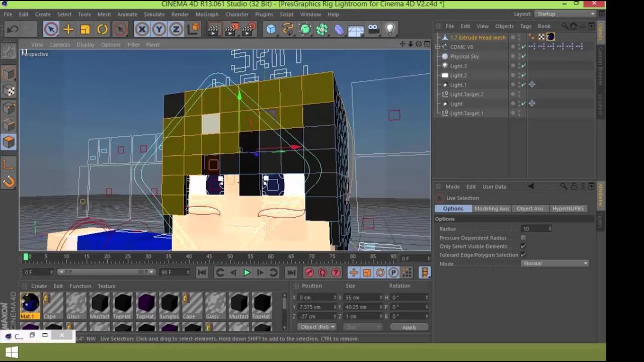Adjust the Radius value stepper
Viewport: 644px width, 362px height.
[549, 229]
